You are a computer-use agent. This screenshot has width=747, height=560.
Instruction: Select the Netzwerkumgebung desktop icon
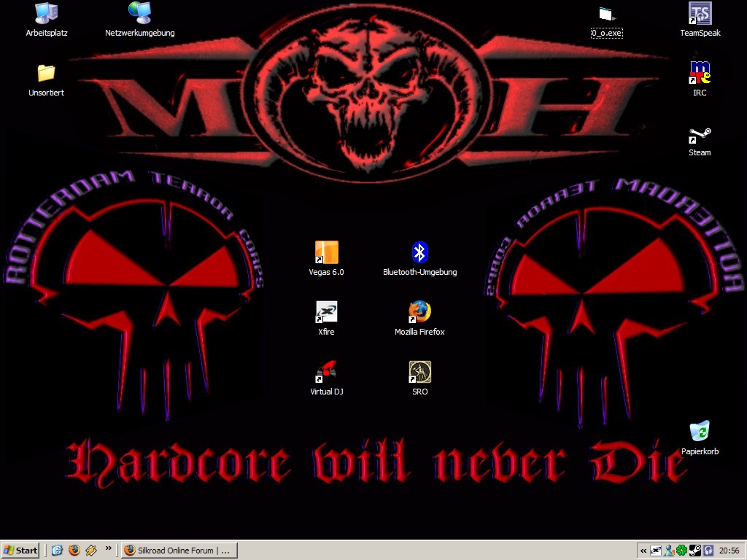(x=139, y=13)
